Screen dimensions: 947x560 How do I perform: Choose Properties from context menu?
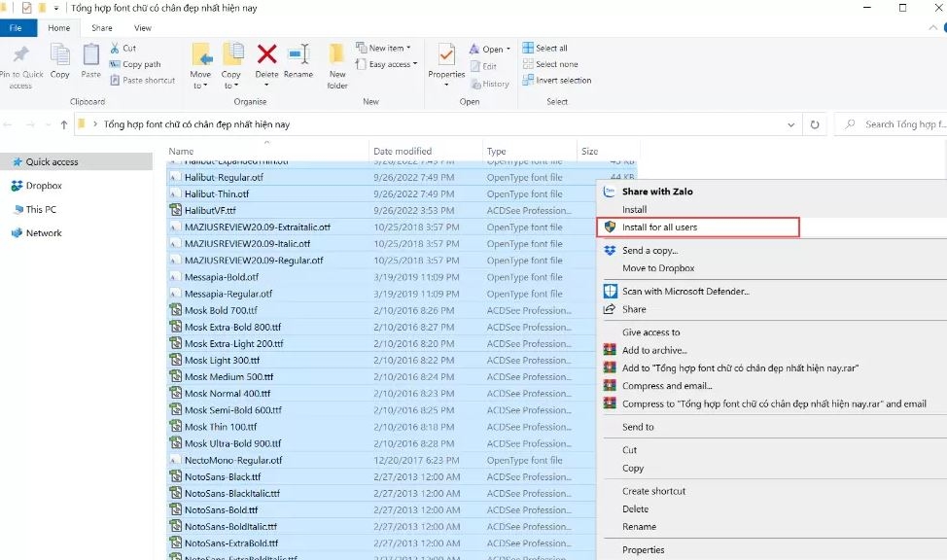[x=772, y=549]
